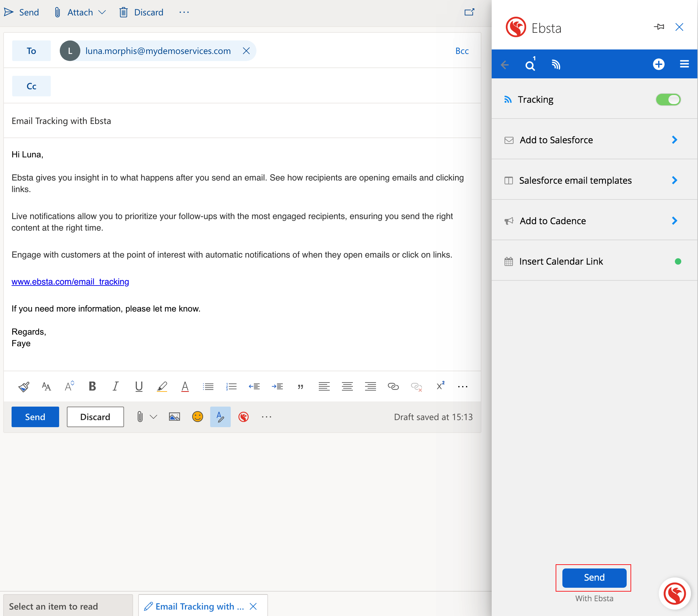698x616 pixels.
Task: Pin the Ebsta side panel
Action: tap(659, 27)
